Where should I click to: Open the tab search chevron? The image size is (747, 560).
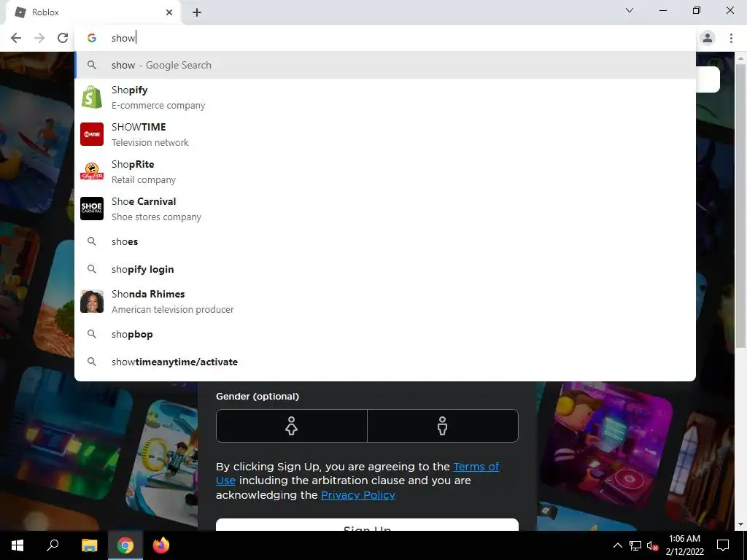pos(630,10)
